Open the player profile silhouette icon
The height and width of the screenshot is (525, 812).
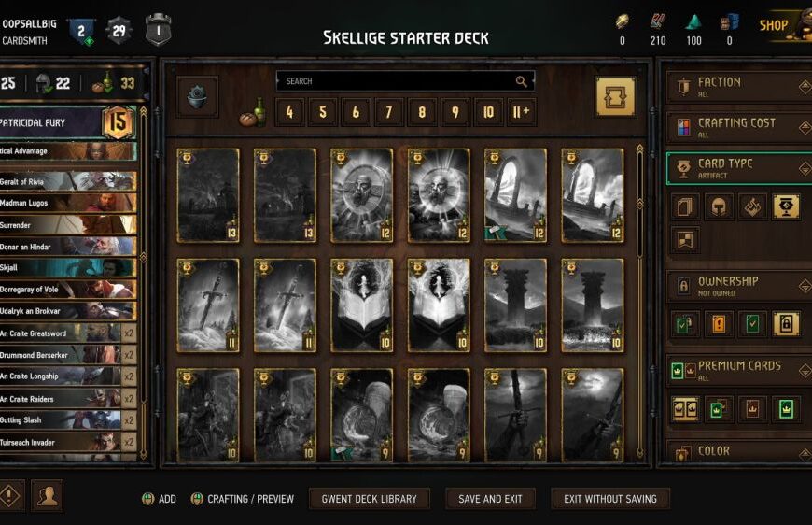tap(47, 496)
